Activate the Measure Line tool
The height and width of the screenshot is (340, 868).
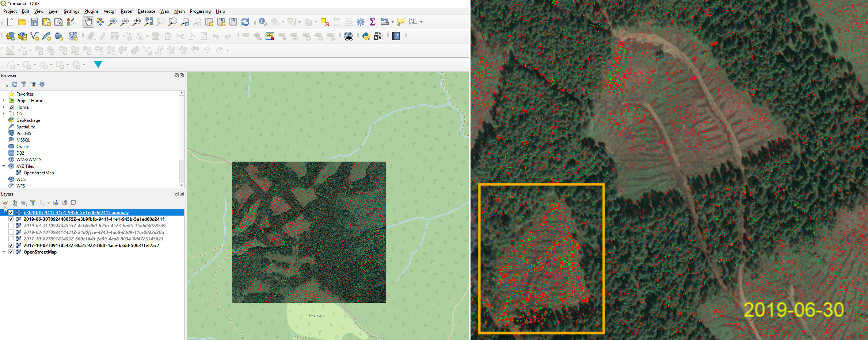click(x=384, y=22)
